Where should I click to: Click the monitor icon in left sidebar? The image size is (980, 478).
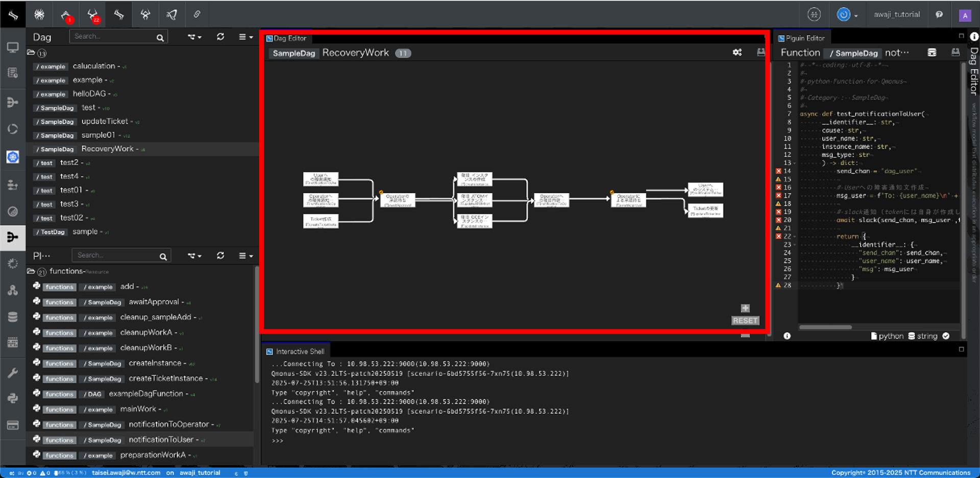(13, 48)
